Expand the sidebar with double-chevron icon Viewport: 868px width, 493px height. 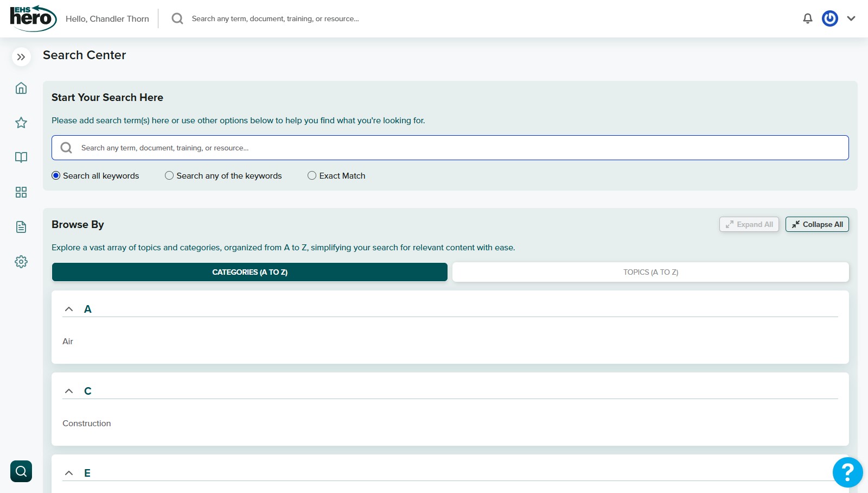(21, 57)
